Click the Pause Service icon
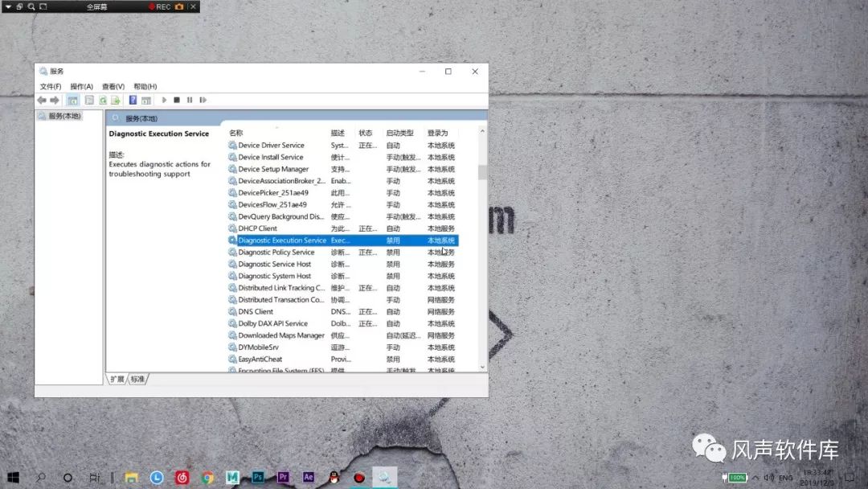 [190, 100]
